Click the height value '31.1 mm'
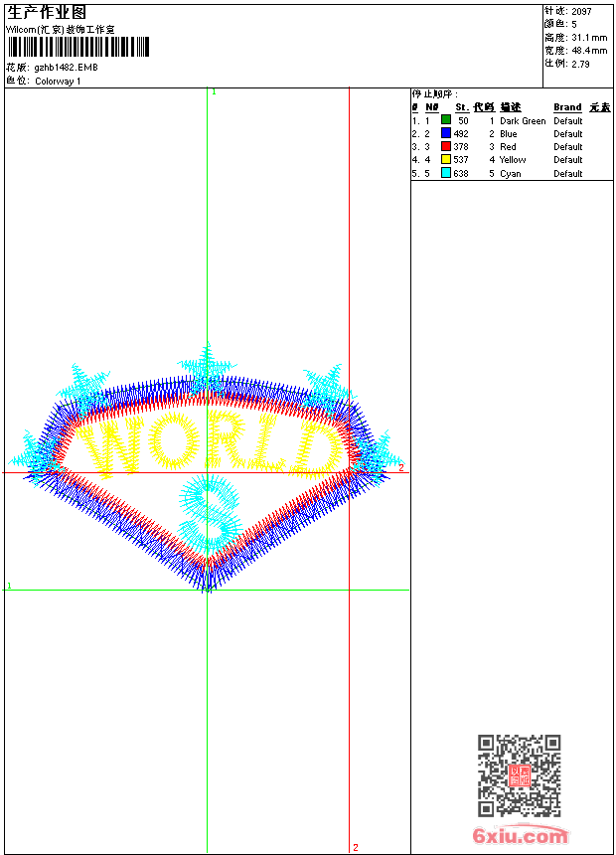This screenshot has width=616, height=855. pos(589,38)
